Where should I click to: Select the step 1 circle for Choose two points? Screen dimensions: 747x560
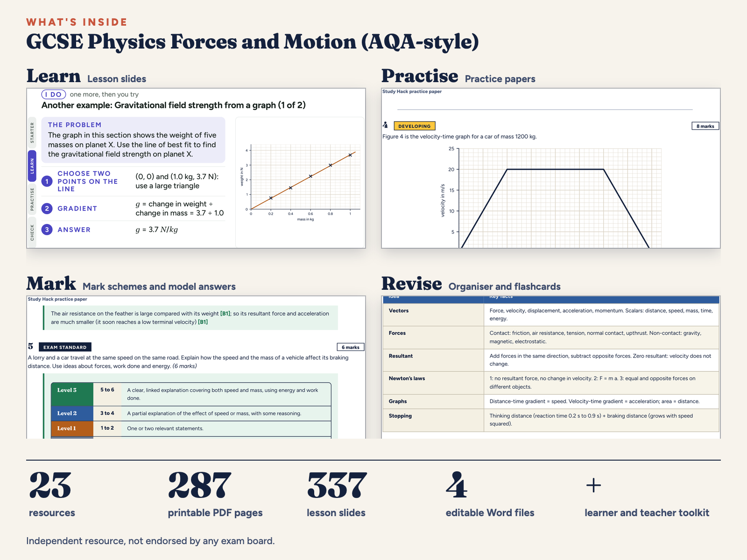tap(47, 181)
